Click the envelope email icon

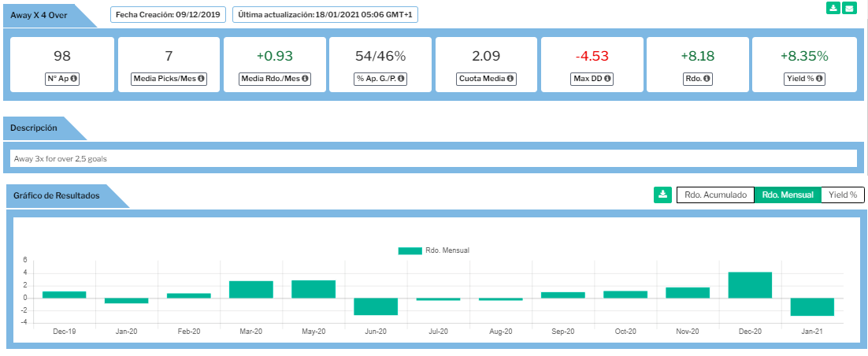(849, 8)
